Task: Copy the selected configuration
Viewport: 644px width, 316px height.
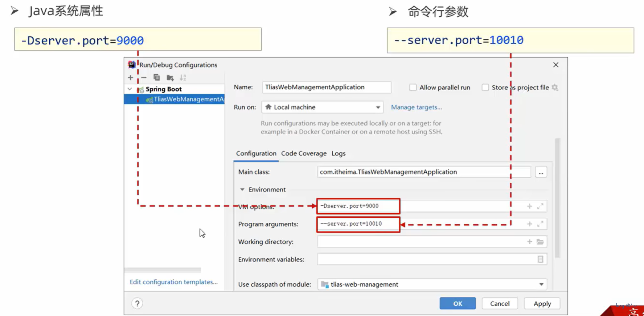Action: (157, 78)
